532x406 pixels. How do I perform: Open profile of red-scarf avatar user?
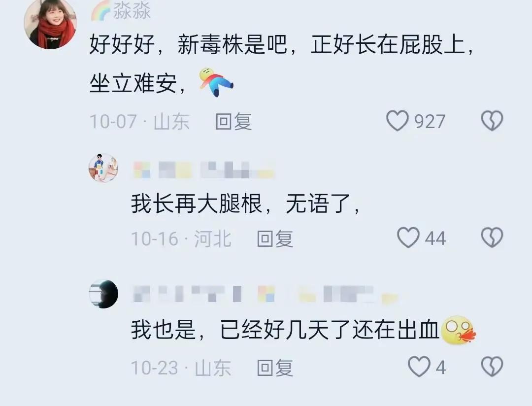pos(50,24)
